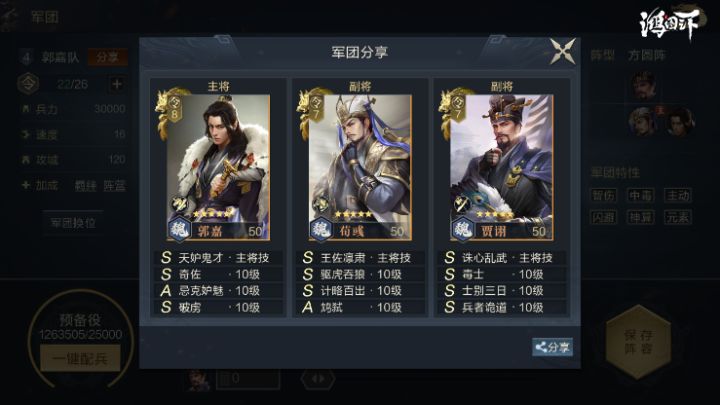This screenshot has width=720, height=405.
Task: Select the 郭嘉 main general card portrait
Action: click(218, 167)
